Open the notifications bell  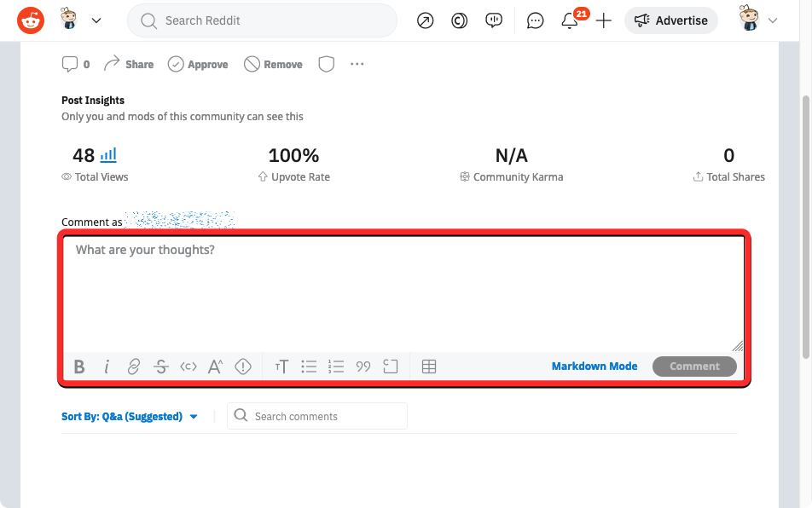coord(570,20)
